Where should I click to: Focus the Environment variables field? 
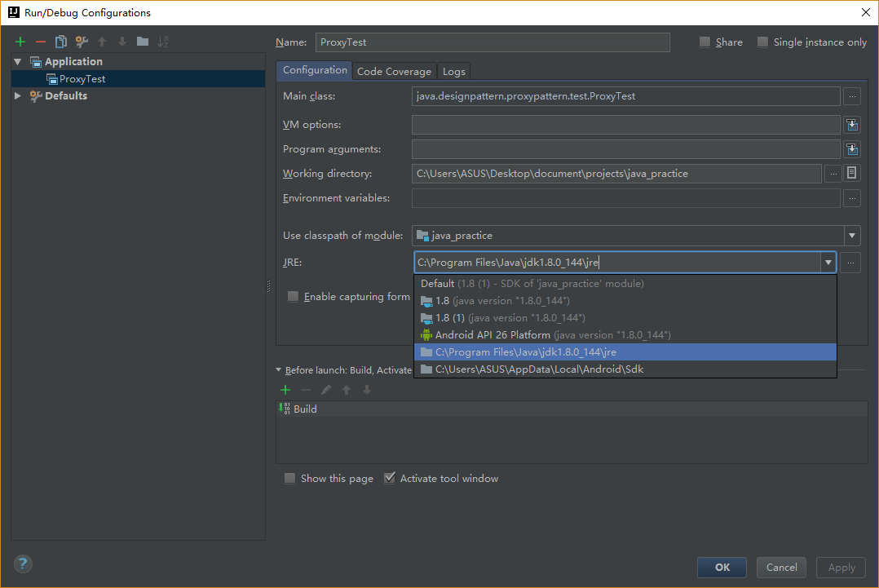point(625,198)
